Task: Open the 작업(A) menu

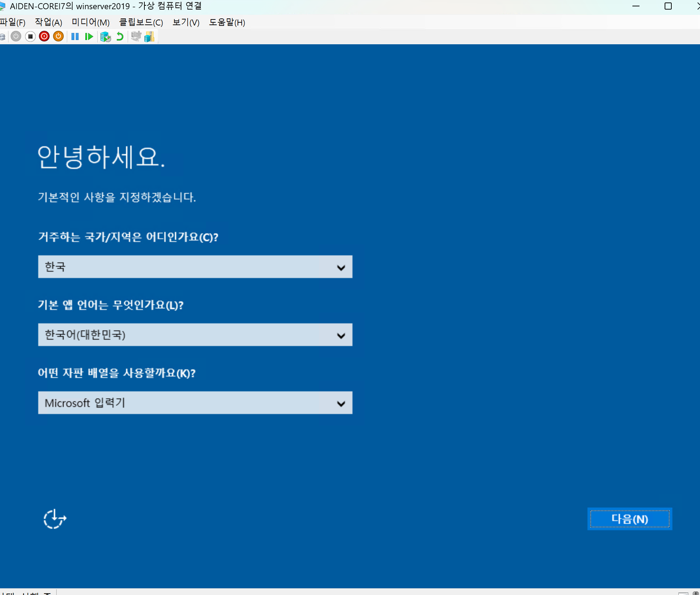Action: (x=48, y=22)
